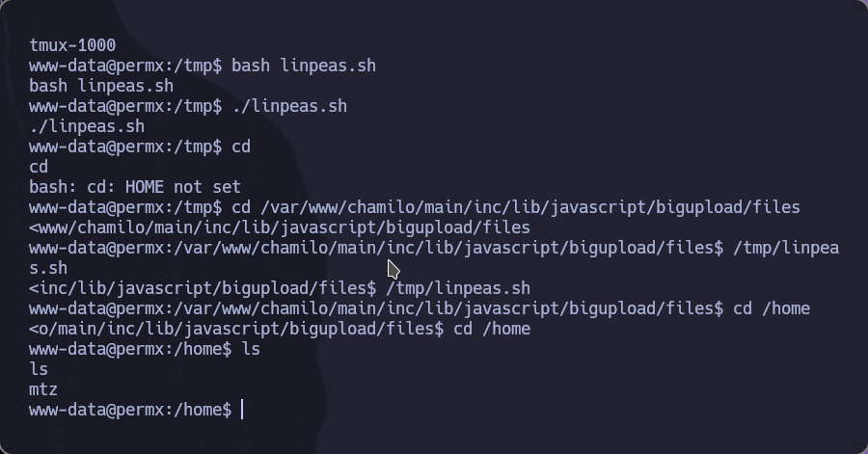Viewport: 868px width, 454px height.
Task: Click the 'cd /home' command at line end
Action: pyautogui.click(x=772, y=308)
